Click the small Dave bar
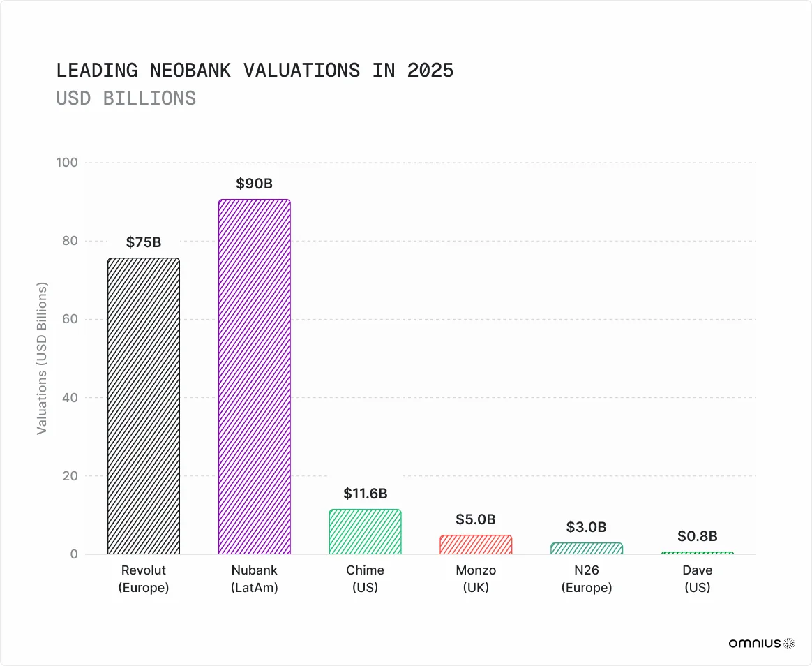Viewport: 812px width, 666px height. pos(698,553)
